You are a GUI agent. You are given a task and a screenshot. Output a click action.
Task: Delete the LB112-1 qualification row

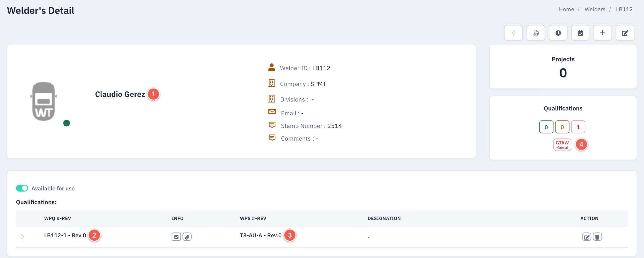597,237
